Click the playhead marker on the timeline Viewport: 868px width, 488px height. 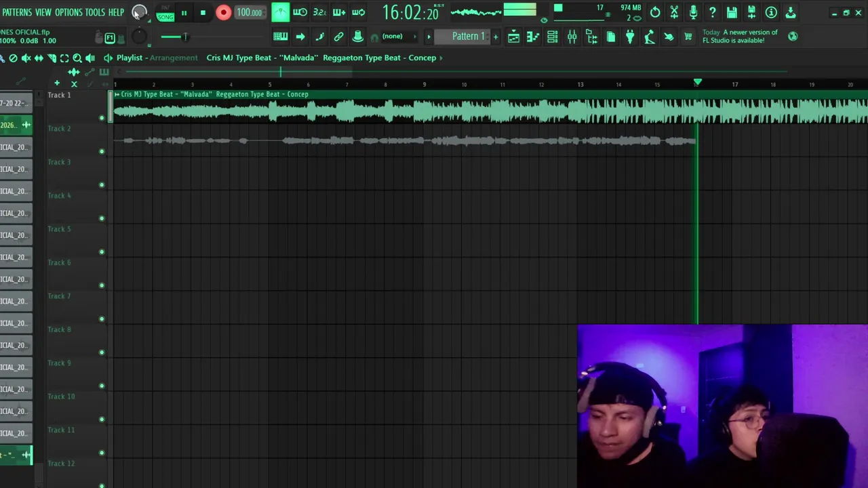tap(697, 83)
